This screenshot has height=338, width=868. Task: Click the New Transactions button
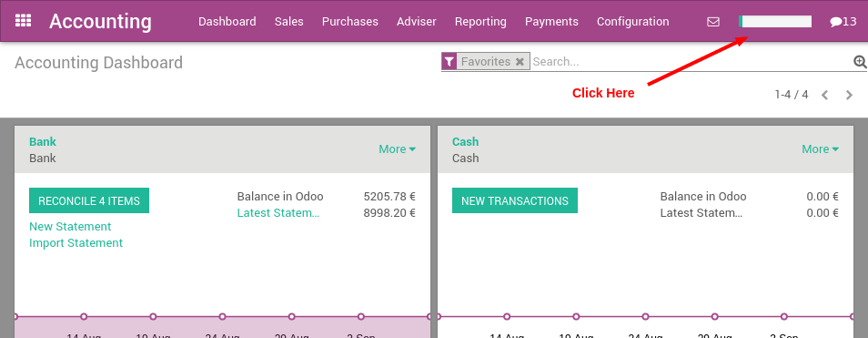(515, 200)
